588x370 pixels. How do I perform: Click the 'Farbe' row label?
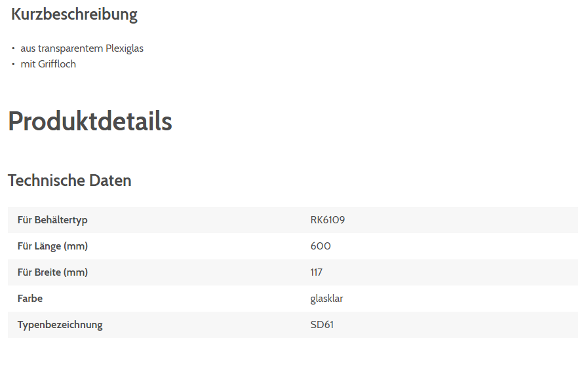[x=30, y=299]
